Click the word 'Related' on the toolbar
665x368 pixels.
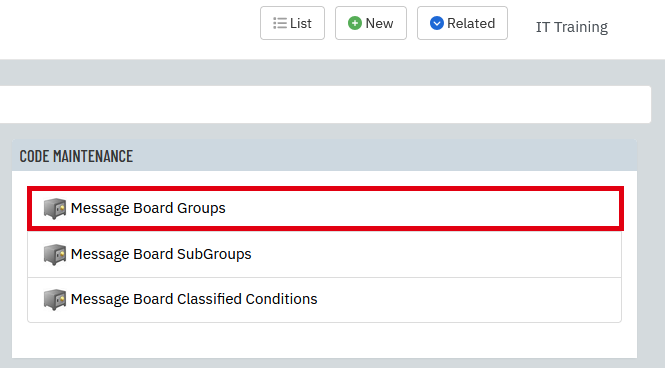tap(471, 23)
